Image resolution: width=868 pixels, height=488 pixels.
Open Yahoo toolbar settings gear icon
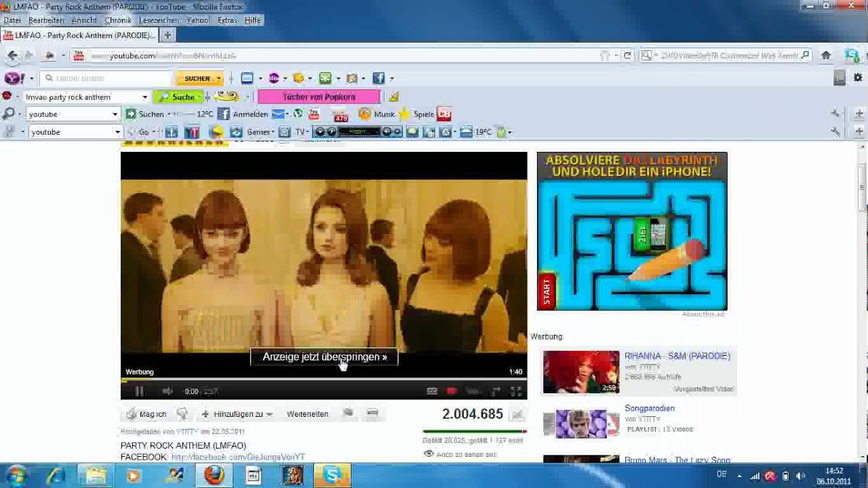click(857, 78)
